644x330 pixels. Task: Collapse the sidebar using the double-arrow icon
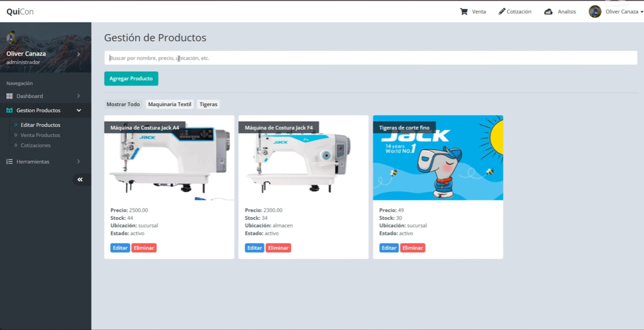[81, 179]
